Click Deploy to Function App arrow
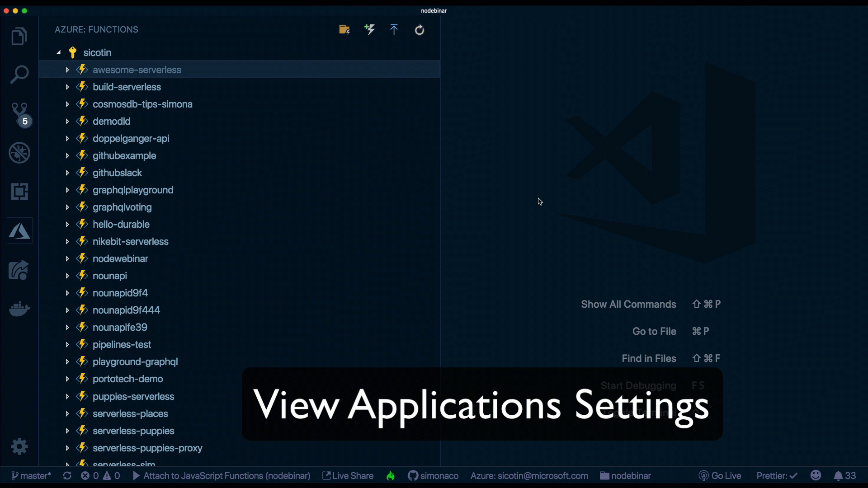The width and height of the screenshot is (868, 488). pos(394,30)
